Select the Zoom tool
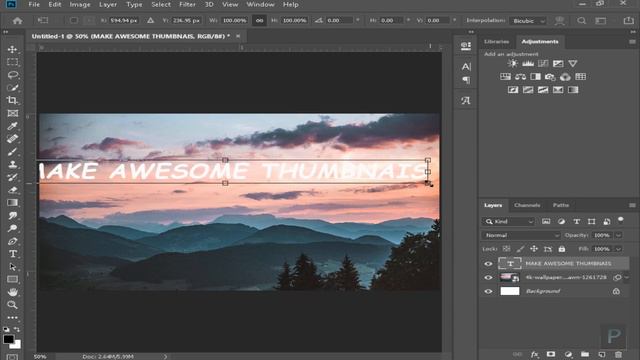The width and height of the screenshot is (640, 360). [12, 305]
